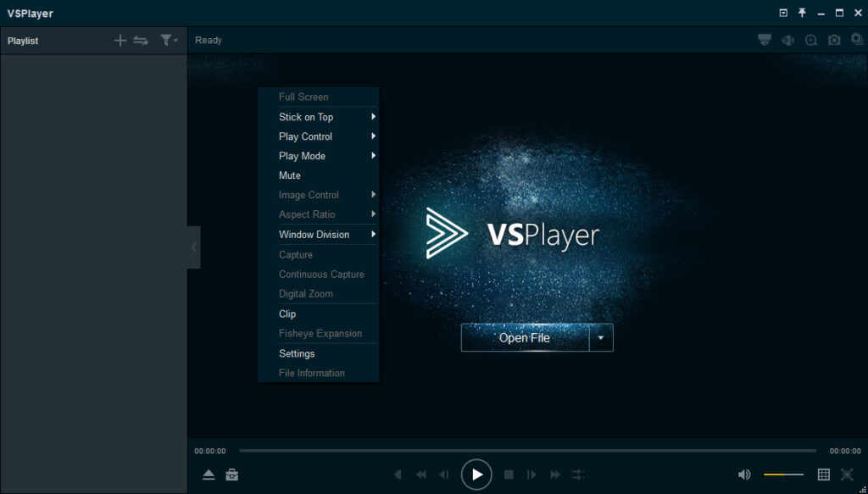Select File Information in the context menu
Viewport: 868px width, 494px height.
[319, 373]
